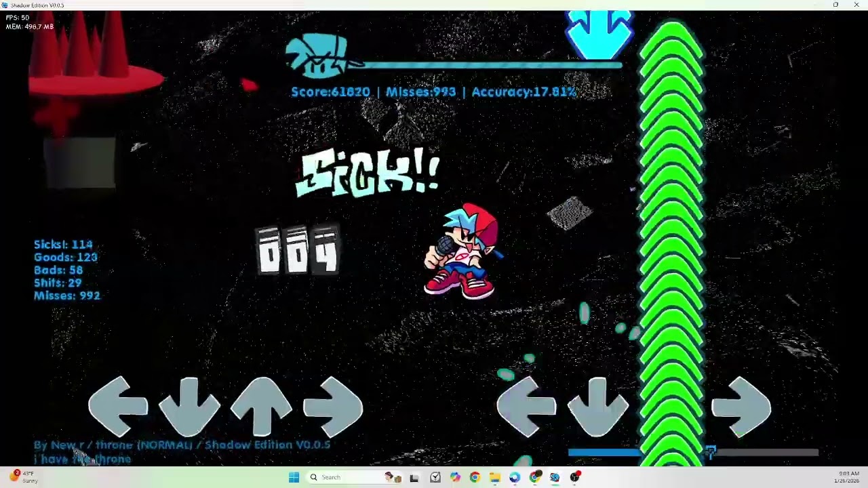Click the 004 combo counter
The image size is (868, 488).
[297, 250]
